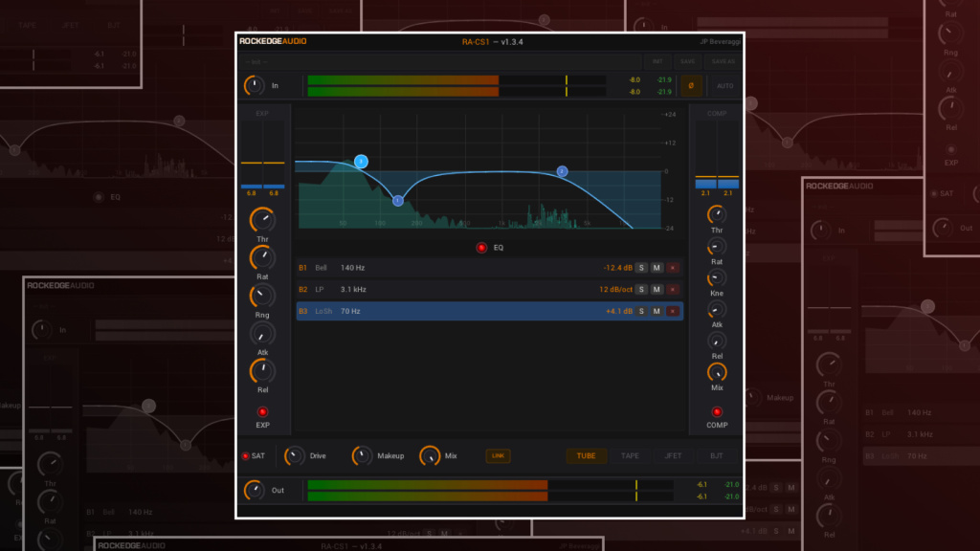This screenshot has width=980, height=551.
Task: Open the Init preset name field
Action: (x=440, y=62)
